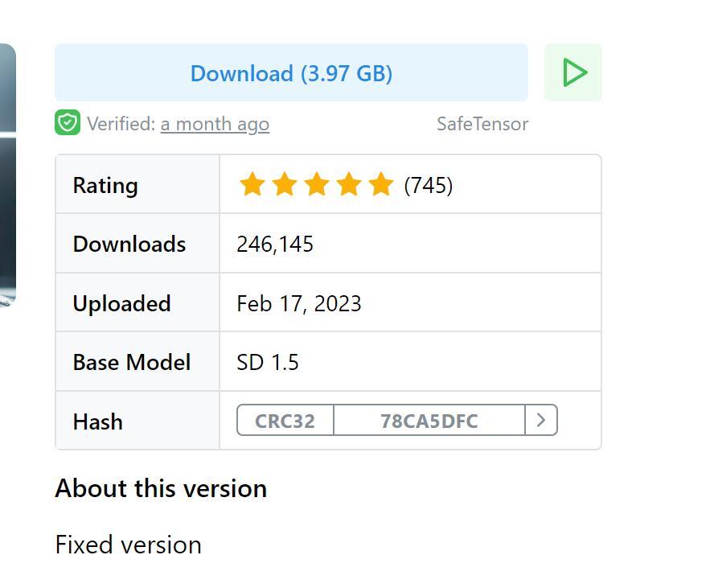Click the Download (3.97 GB) button
The height and width of the screenshot is (588, 714).
pos(291,72)
